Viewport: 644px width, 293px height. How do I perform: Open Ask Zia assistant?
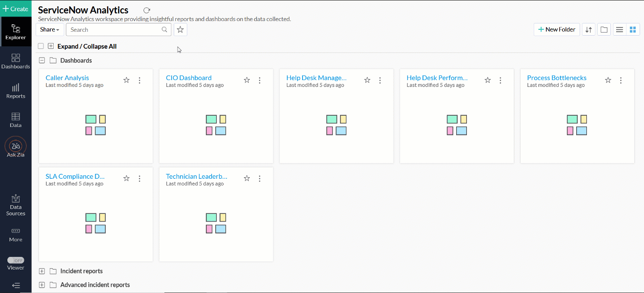click(x=16, y=148)
